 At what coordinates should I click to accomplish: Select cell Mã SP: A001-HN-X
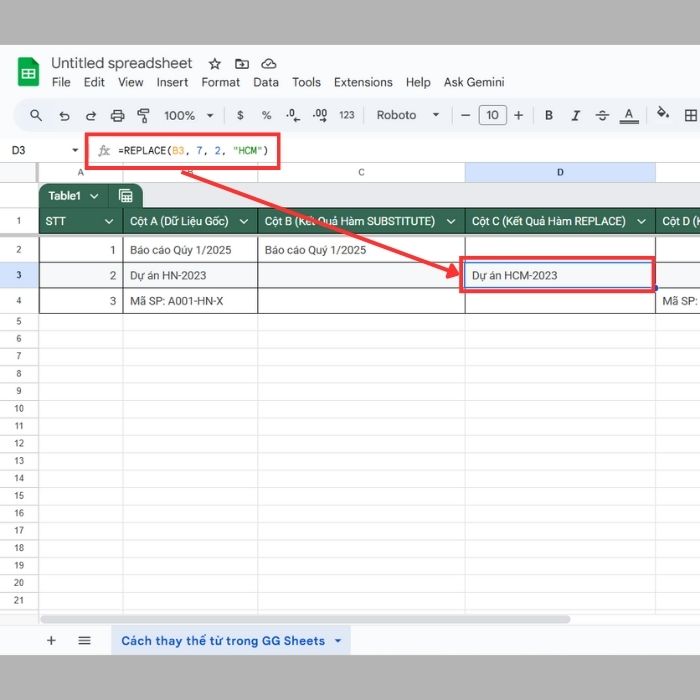(x=190, y=301)
